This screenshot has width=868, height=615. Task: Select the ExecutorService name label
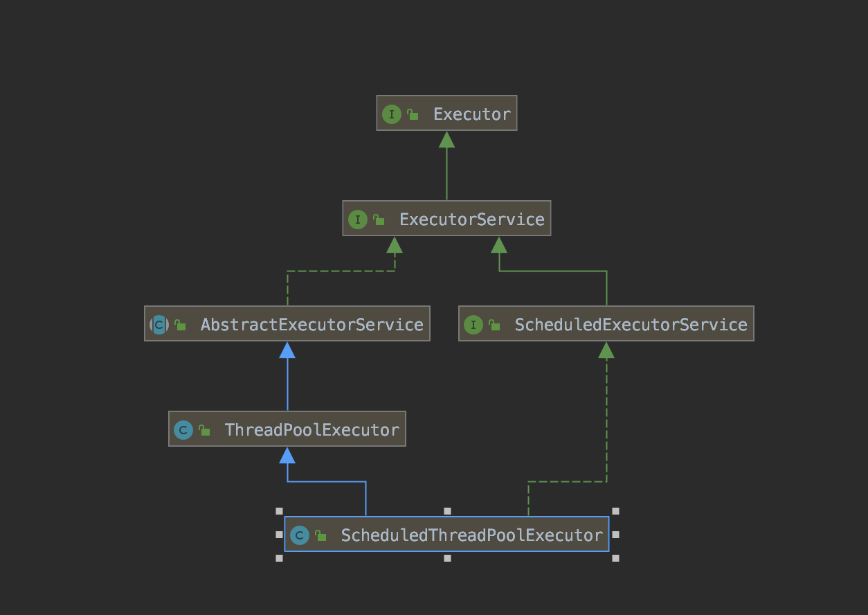click(472, 220)
